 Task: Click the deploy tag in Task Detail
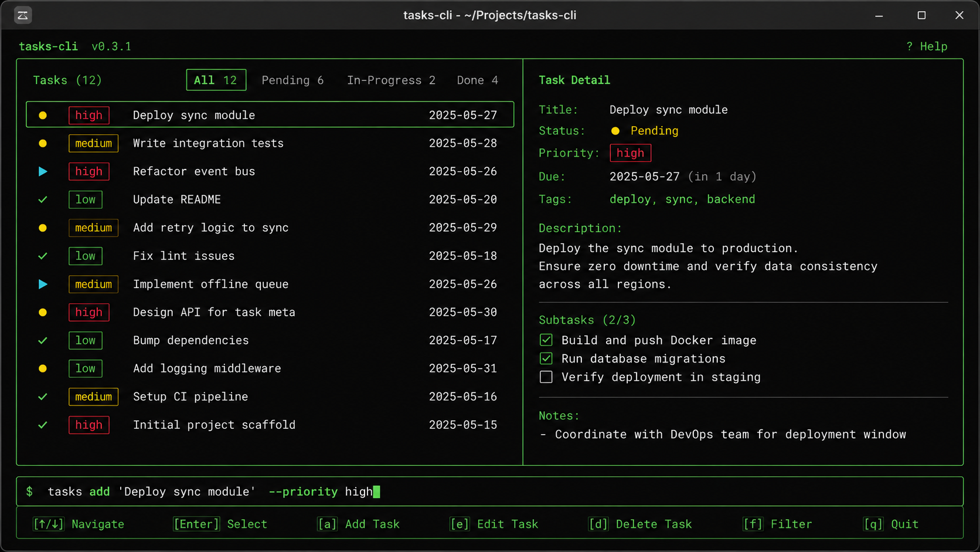click(x=630, y=199)
